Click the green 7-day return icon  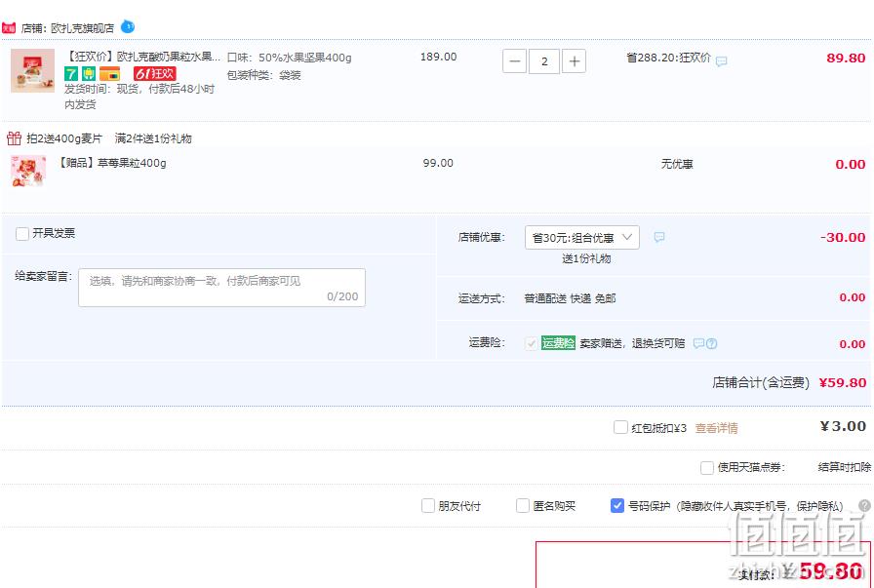point(71,73)
